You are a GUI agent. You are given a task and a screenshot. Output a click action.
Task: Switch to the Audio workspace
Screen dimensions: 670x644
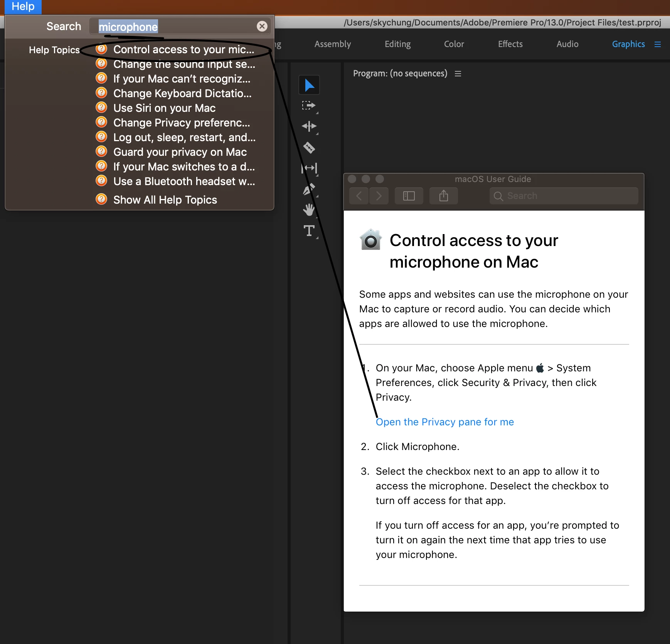tap(567, 44)
